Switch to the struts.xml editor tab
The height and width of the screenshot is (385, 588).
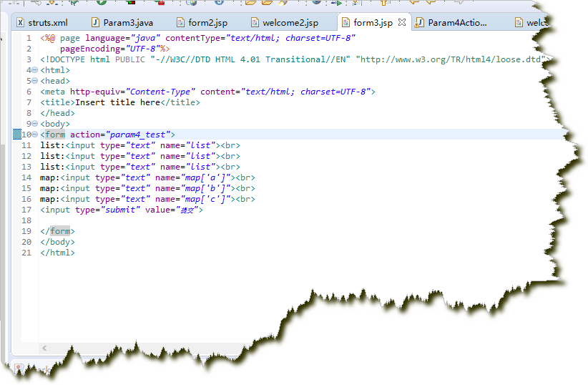(x=42, y=22)
